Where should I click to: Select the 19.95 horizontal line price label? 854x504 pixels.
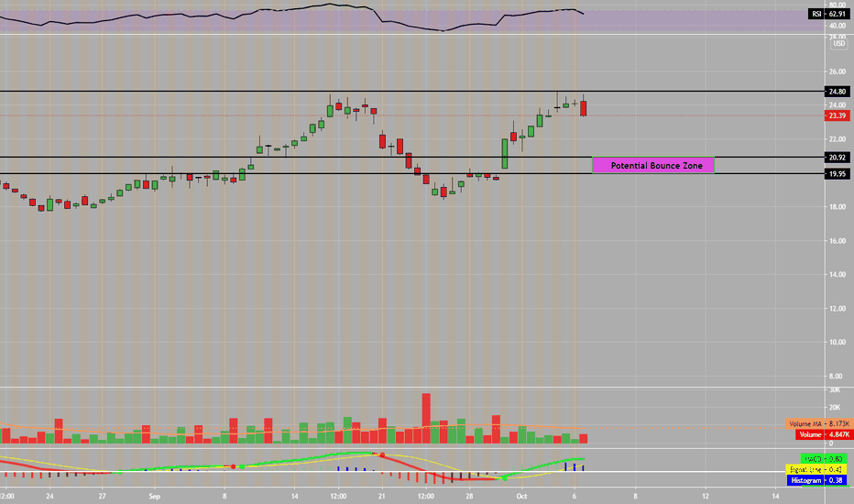(837, 174)
